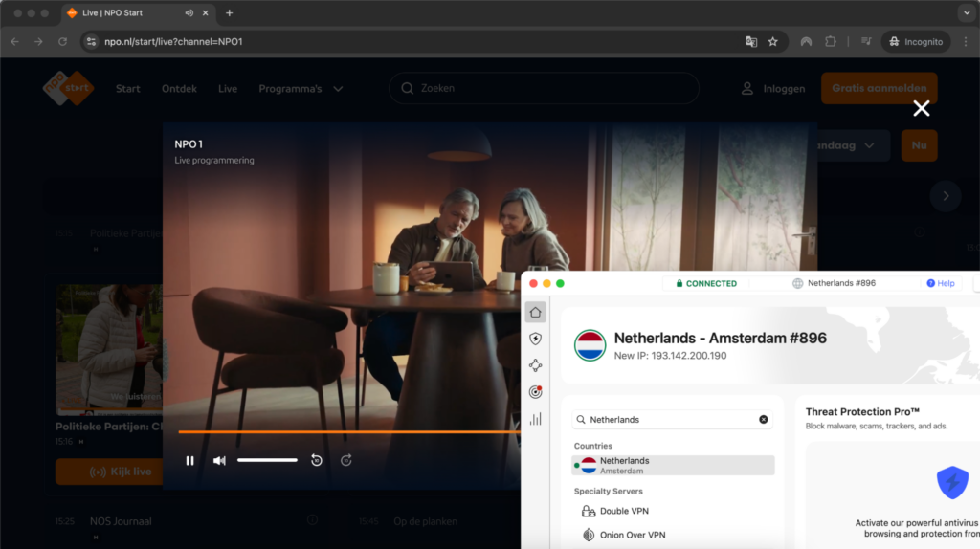Select the Live | NPO Start tab

point(138,13)
